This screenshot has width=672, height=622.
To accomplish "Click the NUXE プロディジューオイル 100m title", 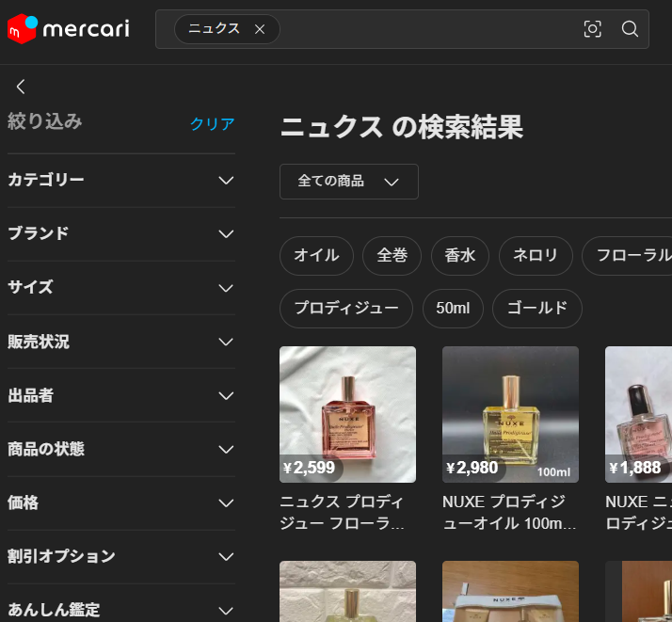I will [x=509, y=512].
